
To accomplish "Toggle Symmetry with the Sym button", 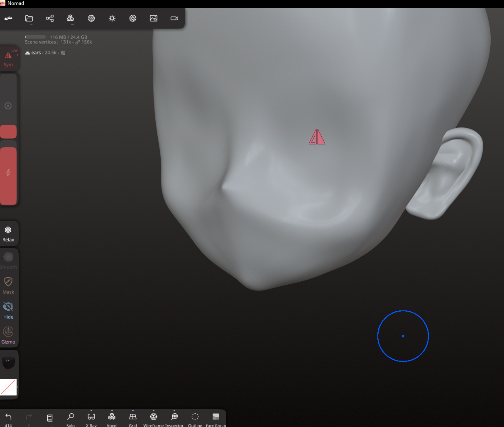I will (x=8, y=59).
